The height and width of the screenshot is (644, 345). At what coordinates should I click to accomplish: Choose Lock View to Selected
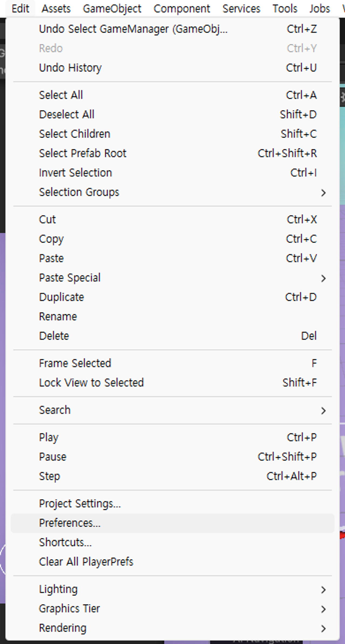[172, 383]
